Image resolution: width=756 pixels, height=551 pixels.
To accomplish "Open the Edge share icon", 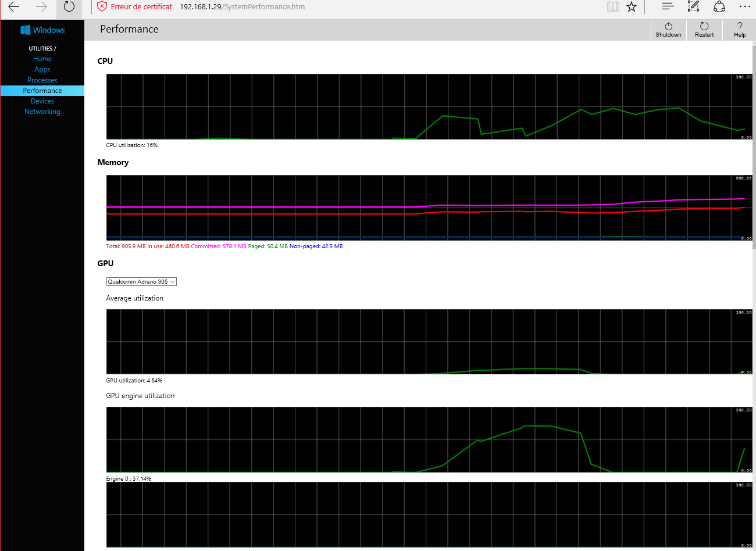I will (719, 7).
